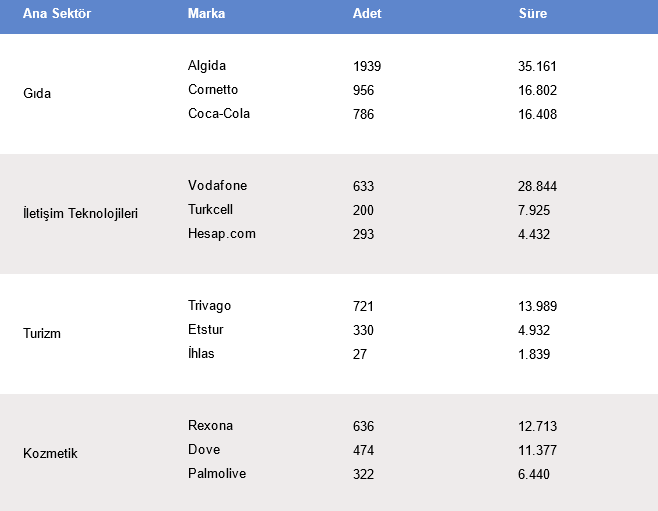658x511 pixels.
Task: Select the Süre column header
Action: [533, 13]
